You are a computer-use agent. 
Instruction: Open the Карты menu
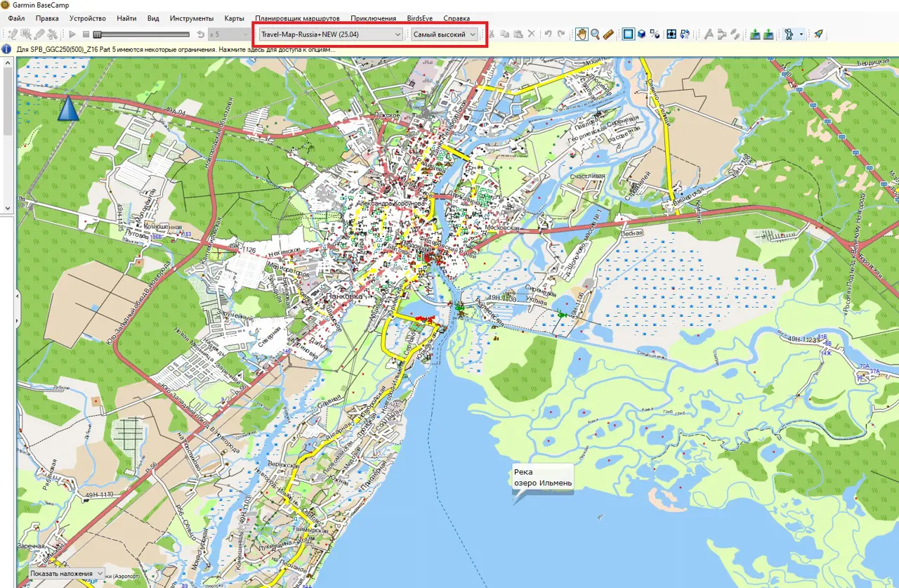pyautogui.click(x=235, y=18)
